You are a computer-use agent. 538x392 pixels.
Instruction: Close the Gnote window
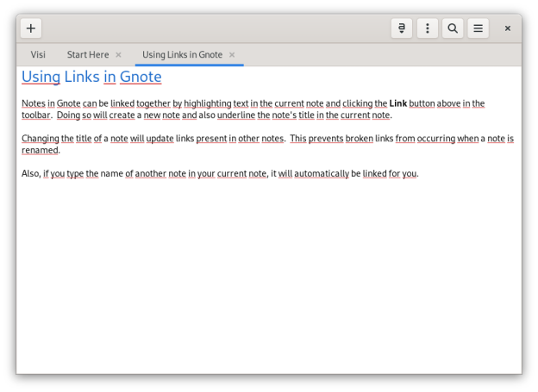point(508,28)
